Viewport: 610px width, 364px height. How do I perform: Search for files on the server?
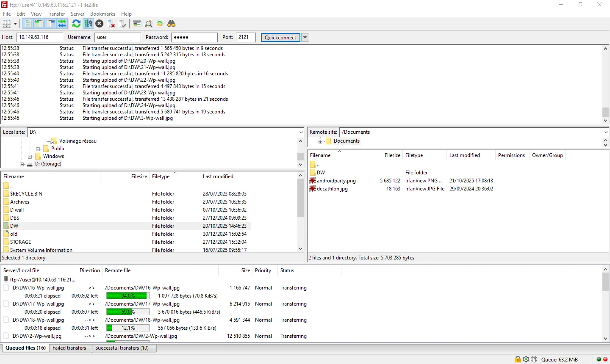[171, 24]
